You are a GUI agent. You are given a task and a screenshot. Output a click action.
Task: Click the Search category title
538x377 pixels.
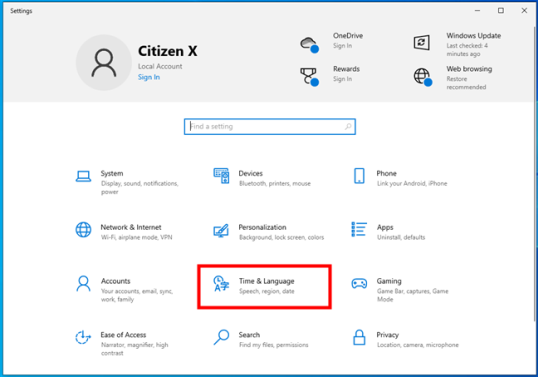tap(249, 335)
